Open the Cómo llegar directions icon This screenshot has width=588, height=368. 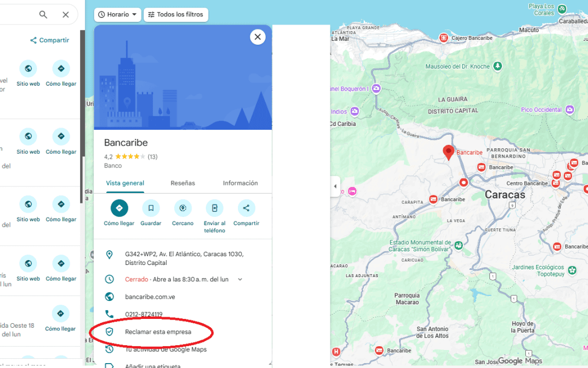119,208
